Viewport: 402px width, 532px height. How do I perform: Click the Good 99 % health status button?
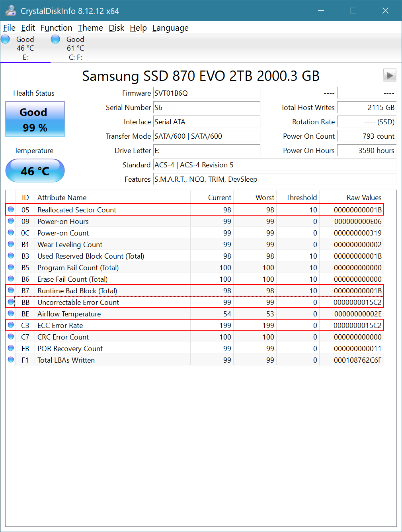coord(35,120)
